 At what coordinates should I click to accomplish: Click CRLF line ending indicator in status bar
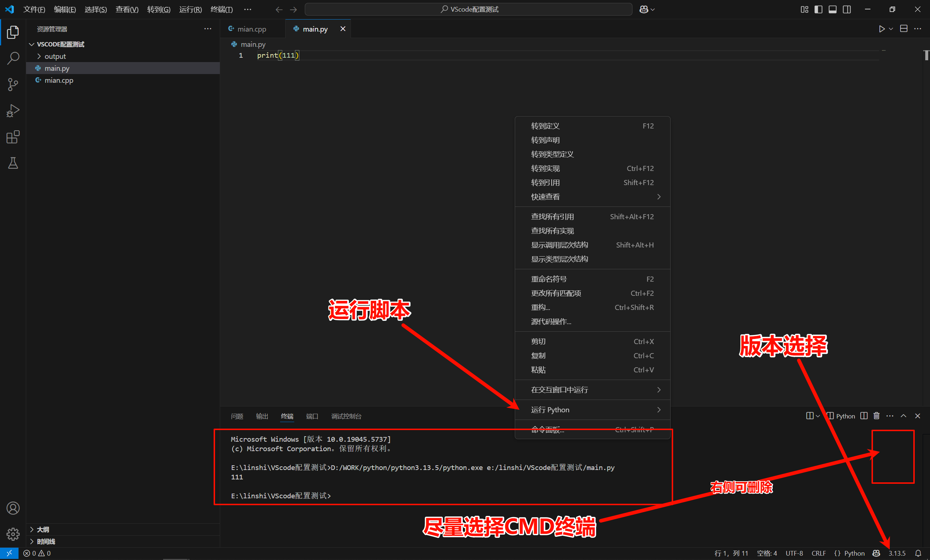(819, 553)
